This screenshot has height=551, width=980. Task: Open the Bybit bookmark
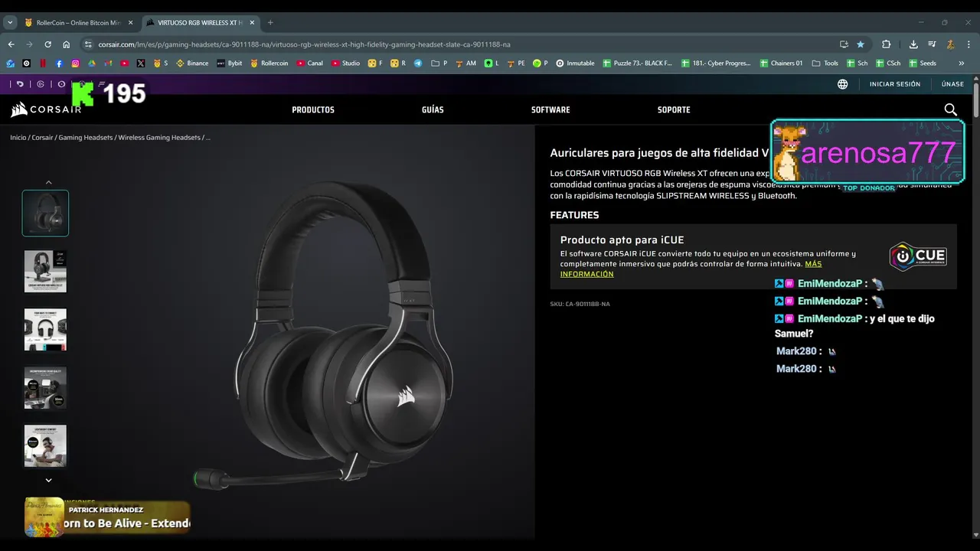pos(229,64)
